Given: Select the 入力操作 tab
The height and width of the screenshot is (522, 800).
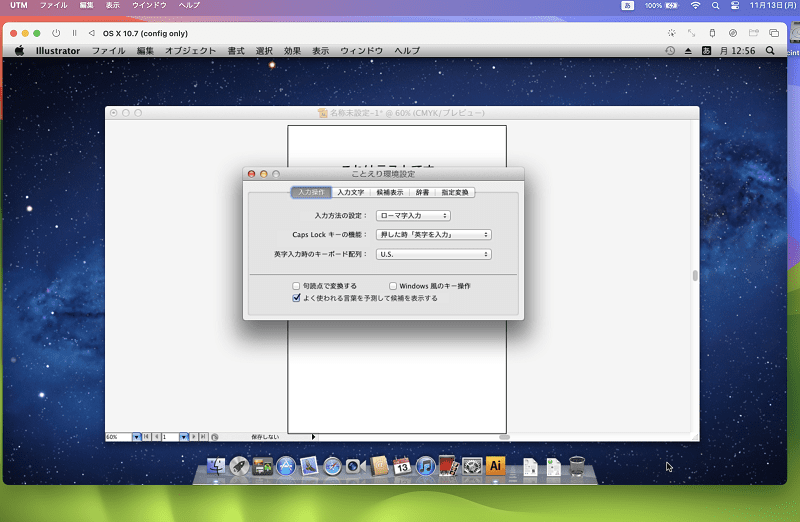Looking at the screenshot, I should [311, 192].
